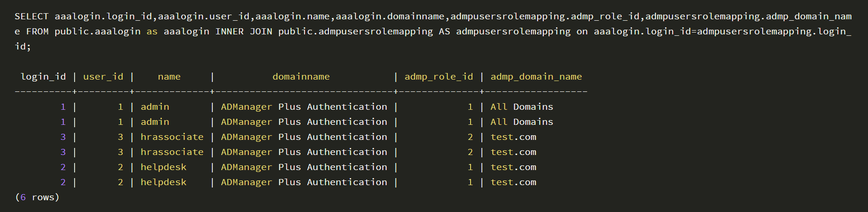
Task: Click helpdesk in the last result row
Action: (163, 182)
